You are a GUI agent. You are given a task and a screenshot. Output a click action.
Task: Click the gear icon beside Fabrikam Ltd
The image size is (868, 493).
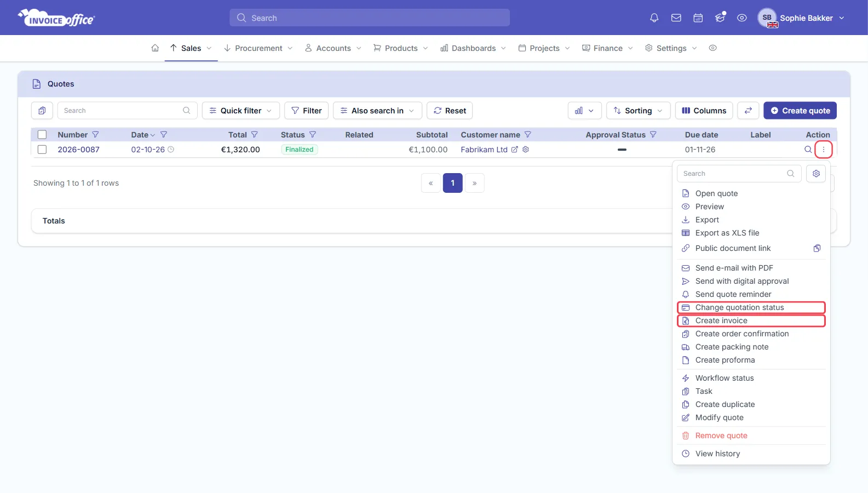click(526, 150)
